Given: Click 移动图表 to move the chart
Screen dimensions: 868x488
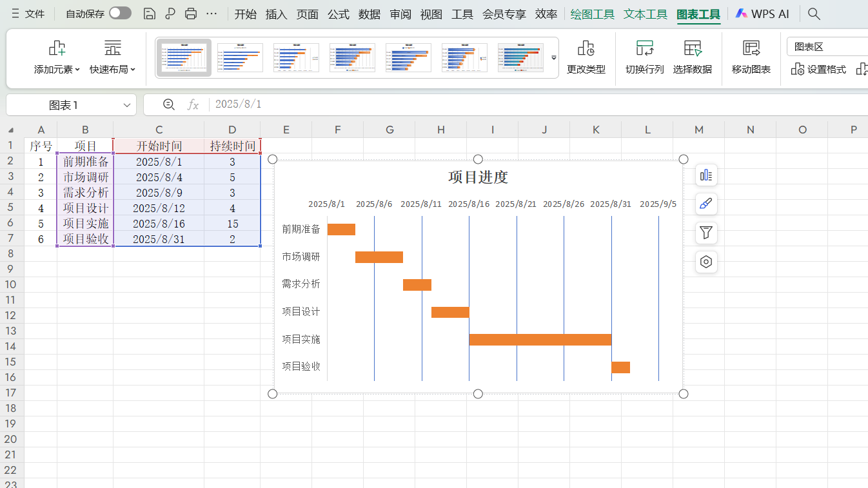Looking at the screenshot, I should (751, 57).
